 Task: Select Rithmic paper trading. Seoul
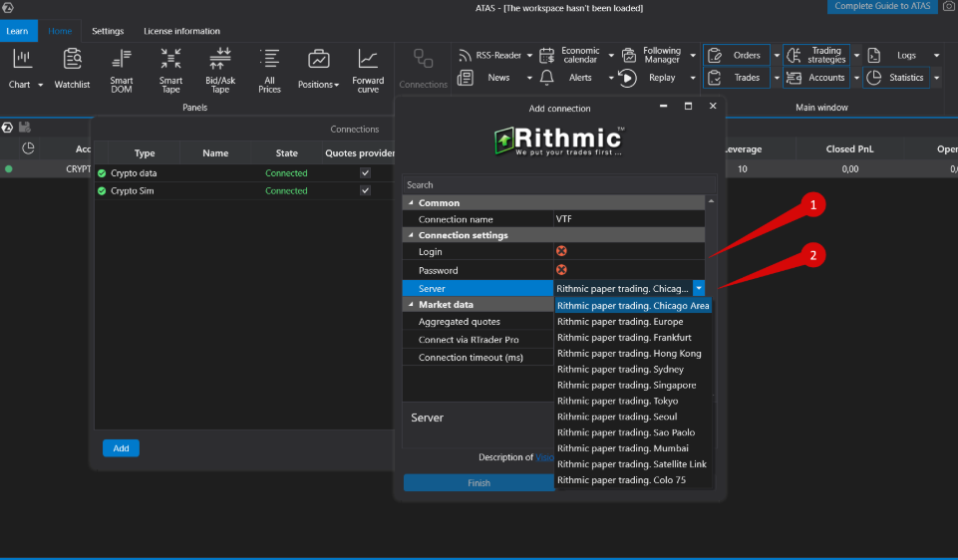click(633, 417)
